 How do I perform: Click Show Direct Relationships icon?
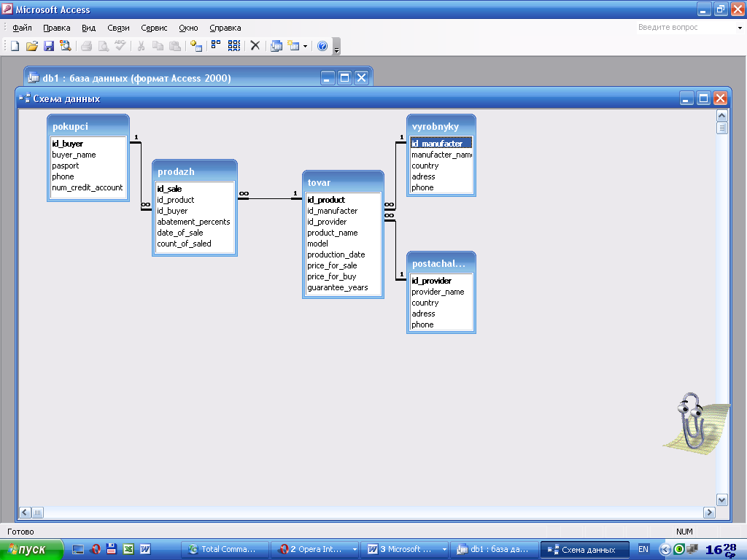216,46
